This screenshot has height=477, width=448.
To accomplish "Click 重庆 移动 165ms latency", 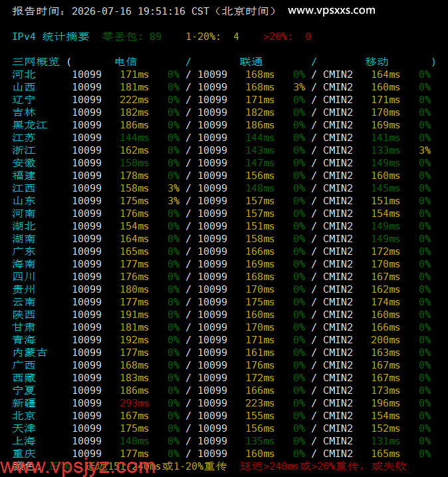I will (386, 454).
